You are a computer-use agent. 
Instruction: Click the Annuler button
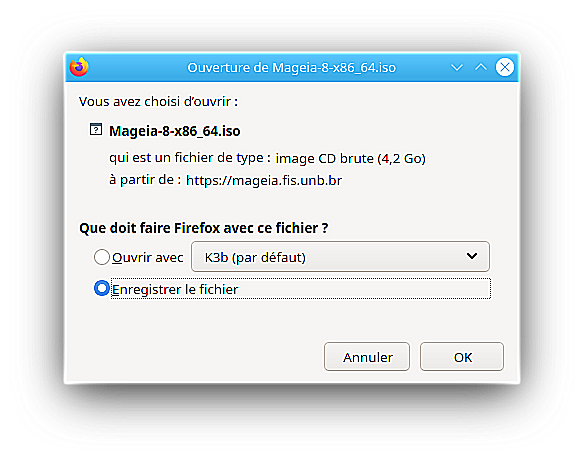pos(367,357)
